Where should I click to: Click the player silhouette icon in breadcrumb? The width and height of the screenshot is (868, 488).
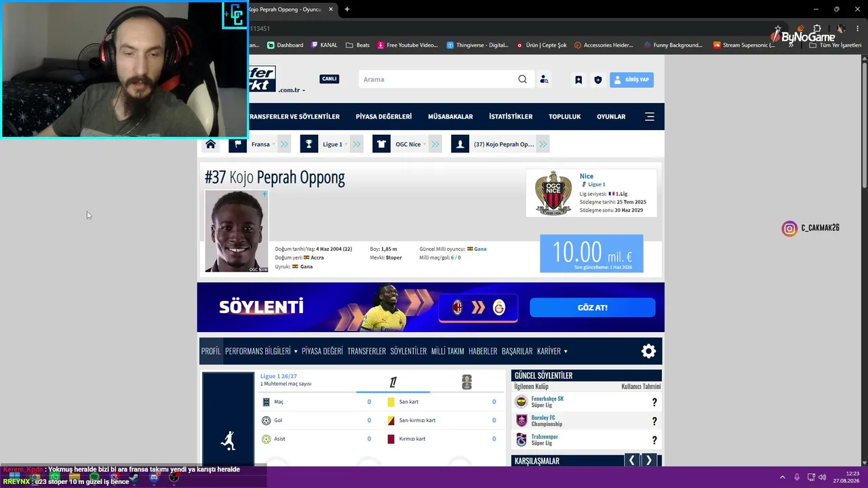(x=460, y=144)
